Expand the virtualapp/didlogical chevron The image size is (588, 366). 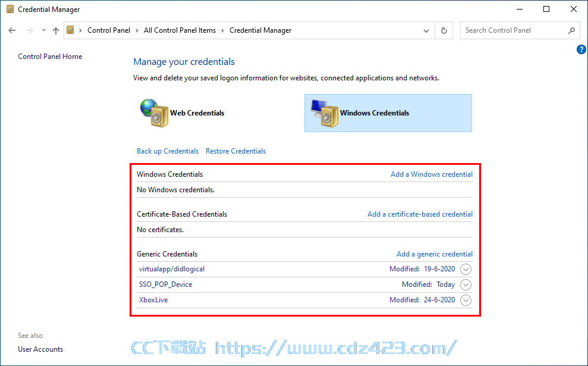tap(466, 270)
